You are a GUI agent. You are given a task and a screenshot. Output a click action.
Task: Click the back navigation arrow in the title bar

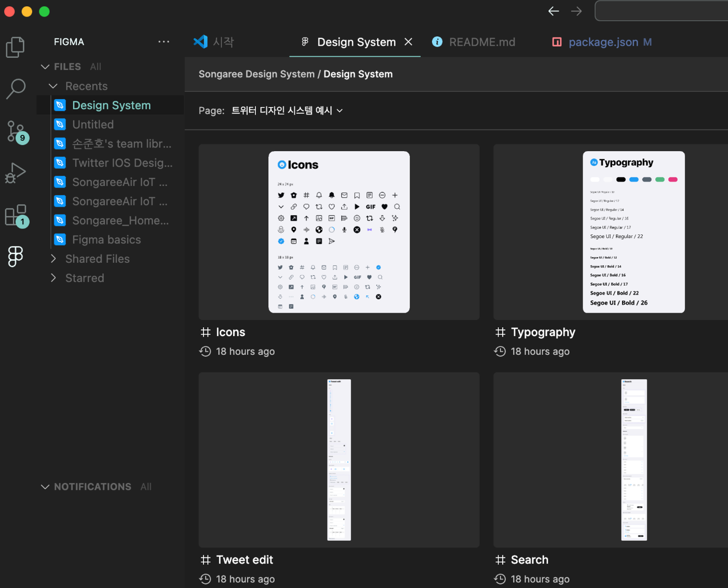[x=553, y=10]
